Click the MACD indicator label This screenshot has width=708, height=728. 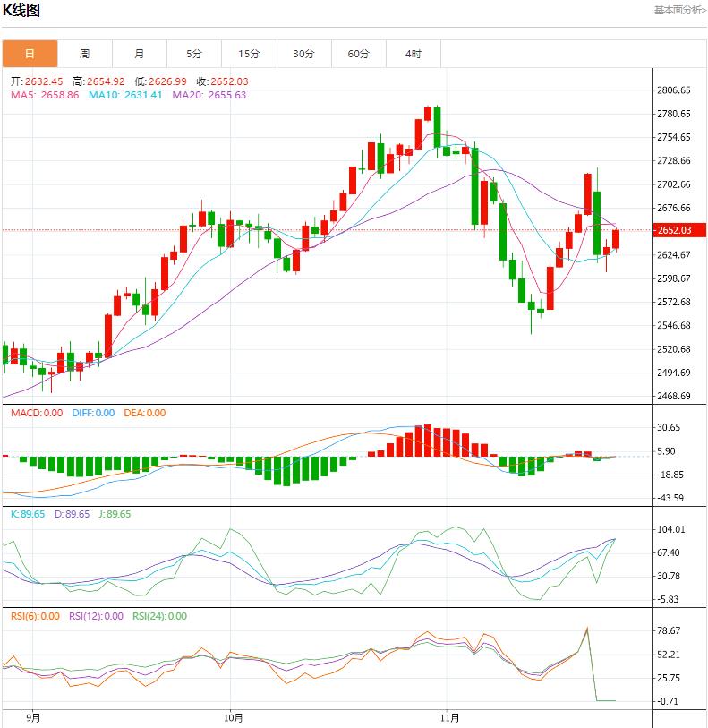pos(37,413)
